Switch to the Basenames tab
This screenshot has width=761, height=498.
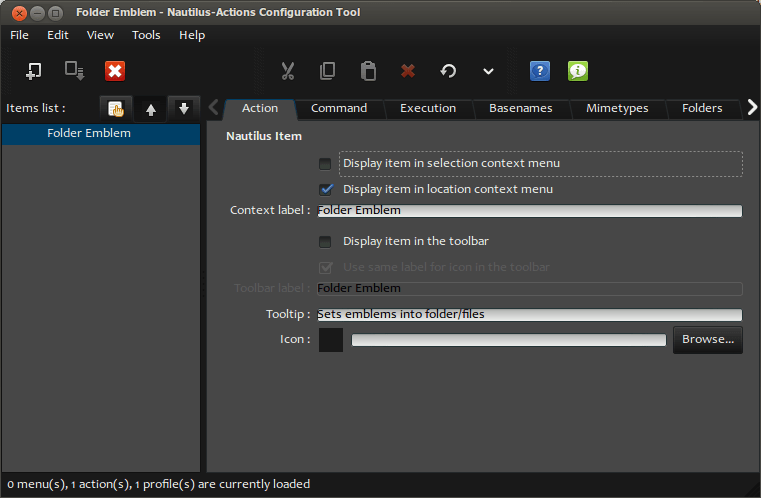pos(521,108)
